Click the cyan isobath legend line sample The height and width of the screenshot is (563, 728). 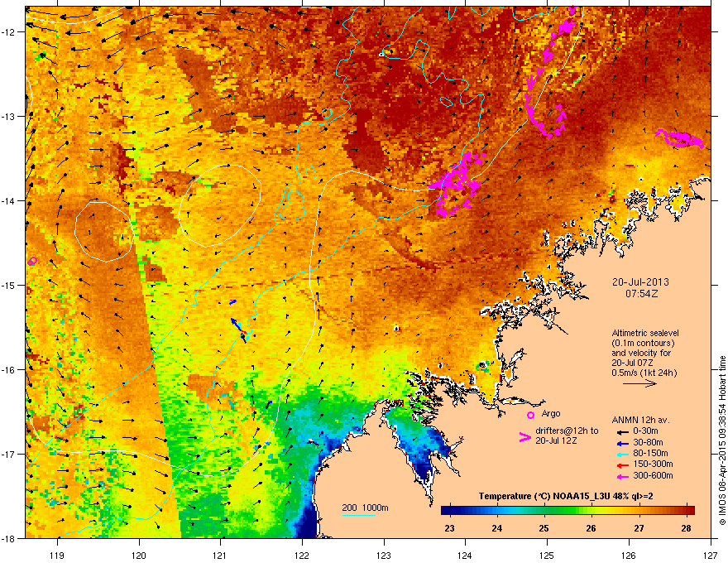(x=359, y=515)
